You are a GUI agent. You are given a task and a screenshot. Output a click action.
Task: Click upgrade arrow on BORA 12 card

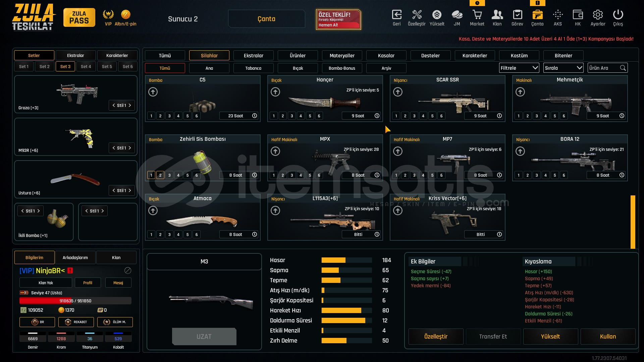click(520, 151)
